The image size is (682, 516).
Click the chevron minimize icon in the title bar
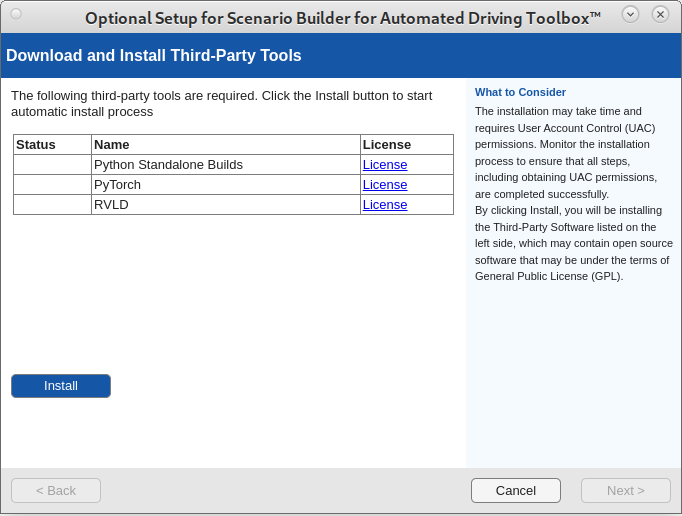coord(630,14)
